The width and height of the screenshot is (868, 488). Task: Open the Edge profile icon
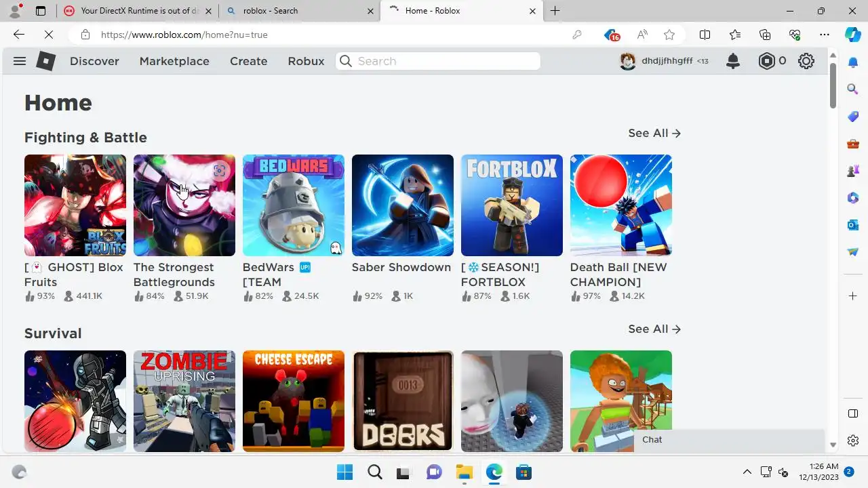click(15, 11)
